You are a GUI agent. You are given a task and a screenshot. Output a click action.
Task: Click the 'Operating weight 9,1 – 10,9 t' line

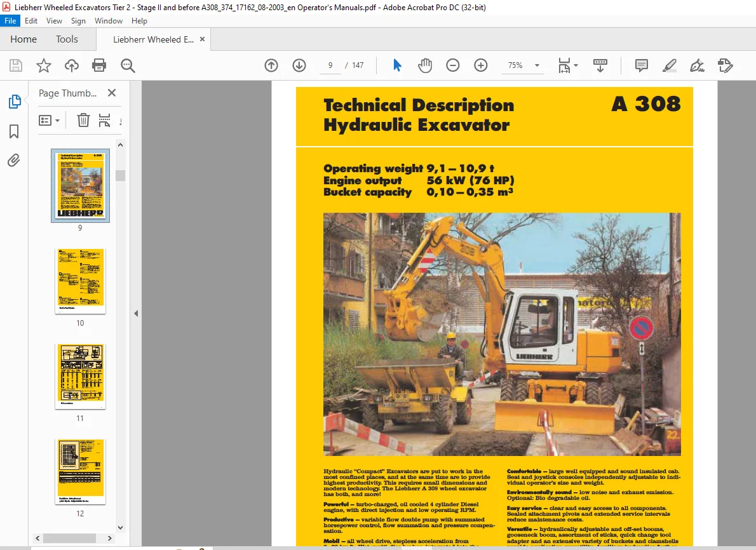pos(409,168)
